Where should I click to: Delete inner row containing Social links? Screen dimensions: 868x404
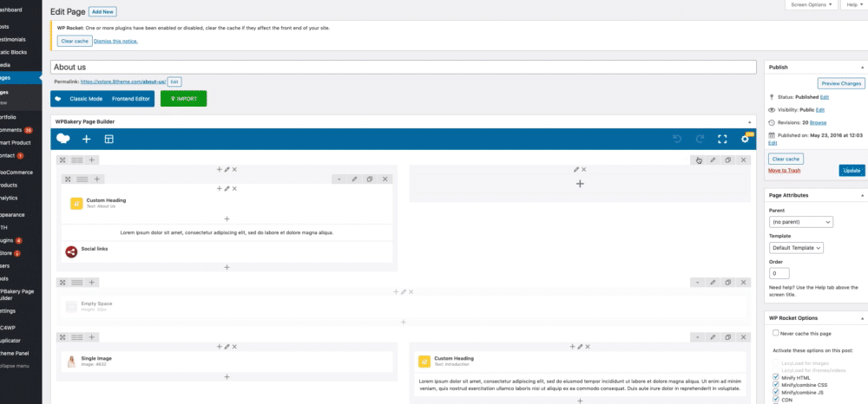point(385,179)
